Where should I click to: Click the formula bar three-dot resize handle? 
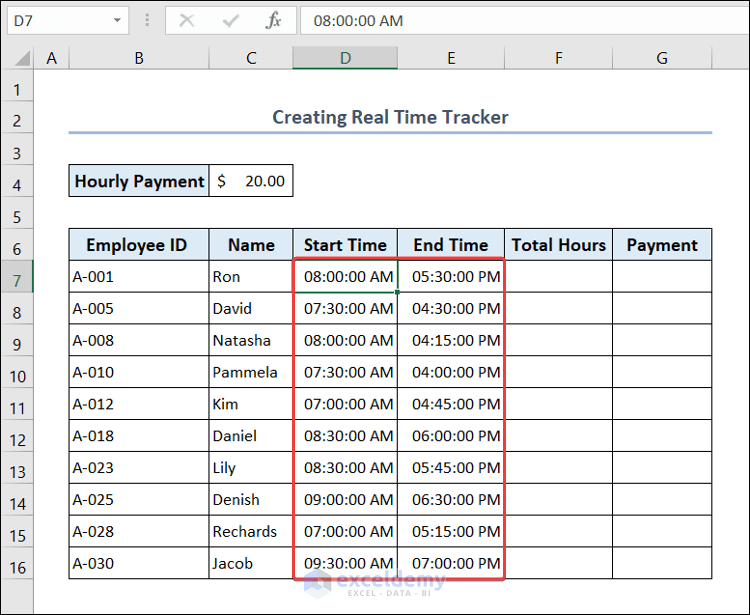(x=147, y=20)
